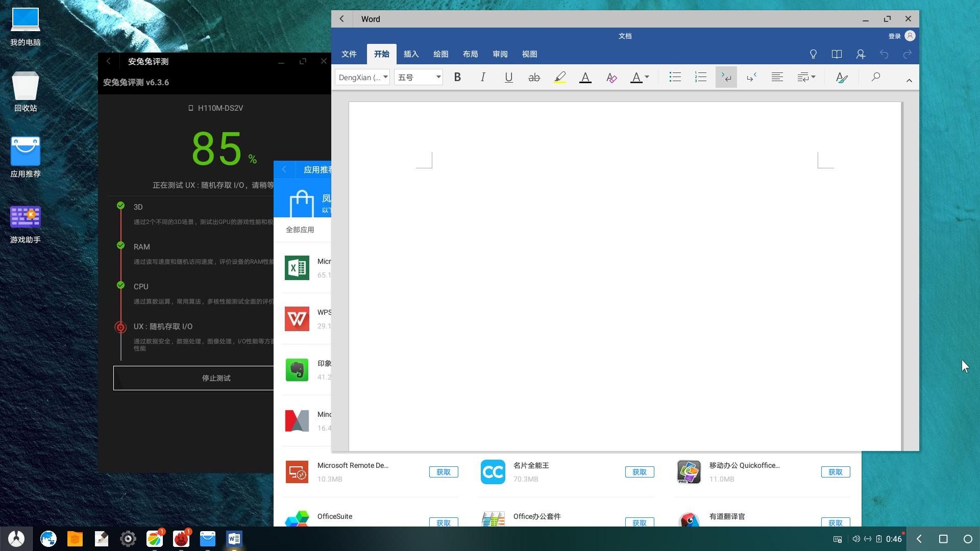The width and height of the screenshot is (980, 551).
Task: Click the share person icon
Action: (x=861, y=54)
